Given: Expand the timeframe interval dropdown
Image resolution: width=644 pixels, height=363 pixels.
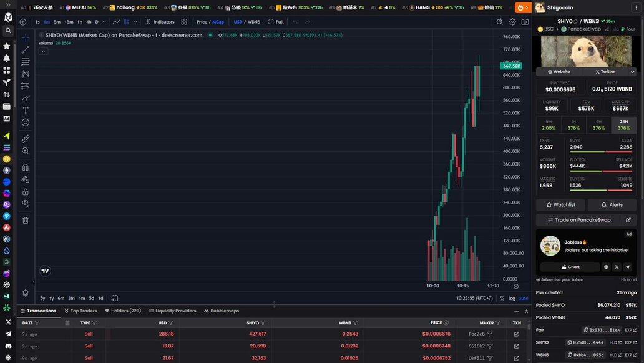Looking at the screenshot, I should [104, 22].
